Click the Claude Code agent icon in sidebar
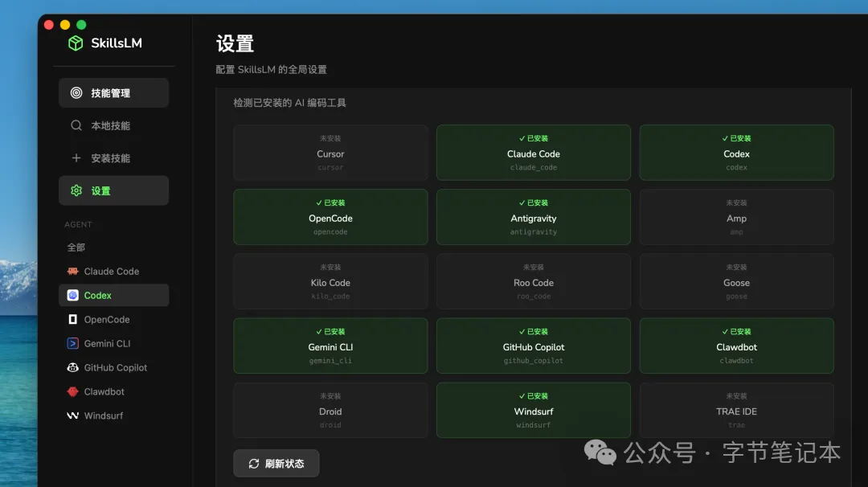 point(72,271)
